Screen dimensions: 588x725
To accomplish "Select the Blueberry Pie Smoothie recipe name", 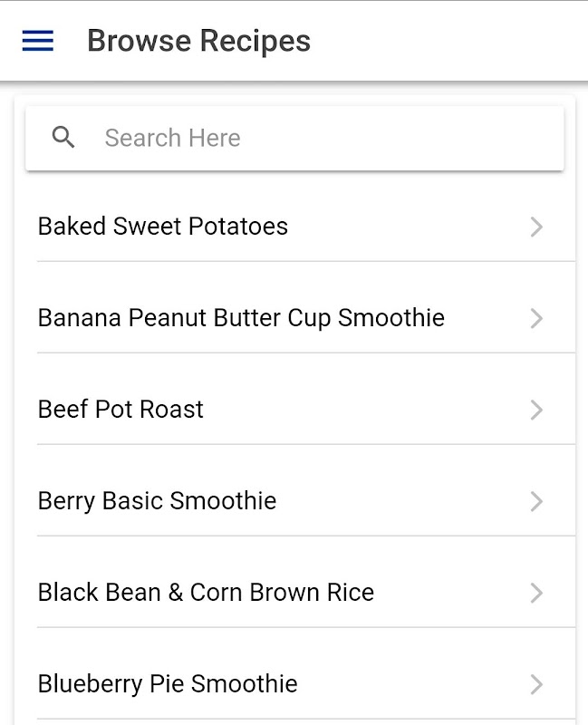I will coord(168,684).
